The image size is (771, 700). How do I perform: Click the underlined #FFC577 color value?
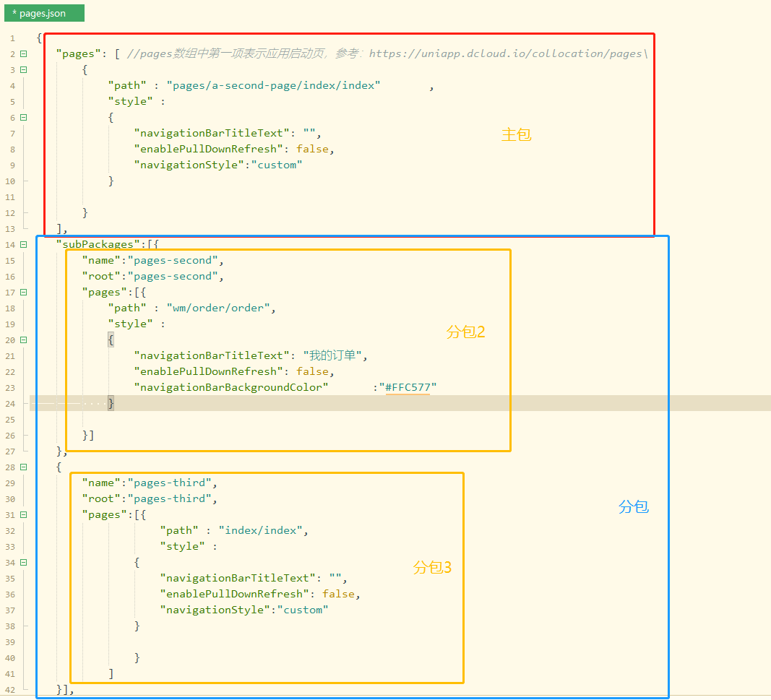(408, 387)
